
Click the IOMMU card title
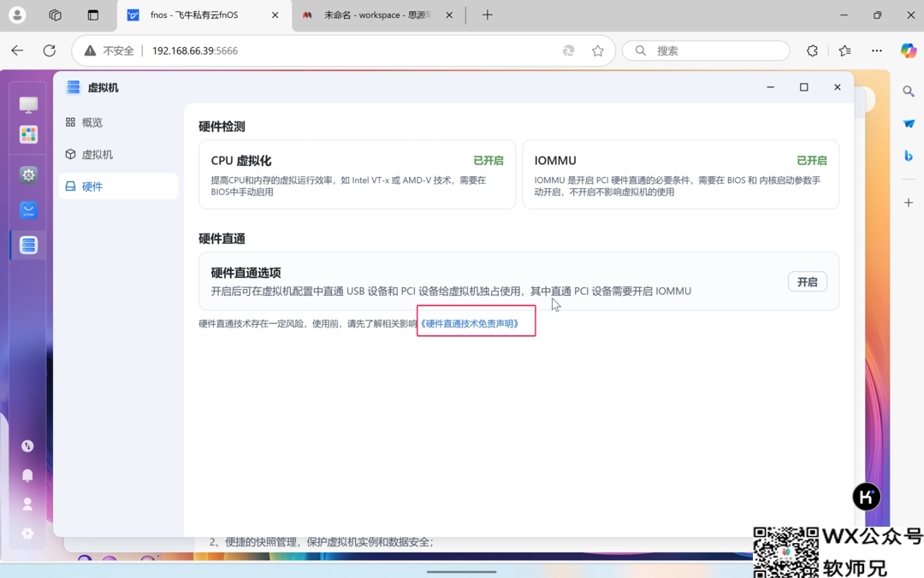pyautogui.click(x=555, y=160)
